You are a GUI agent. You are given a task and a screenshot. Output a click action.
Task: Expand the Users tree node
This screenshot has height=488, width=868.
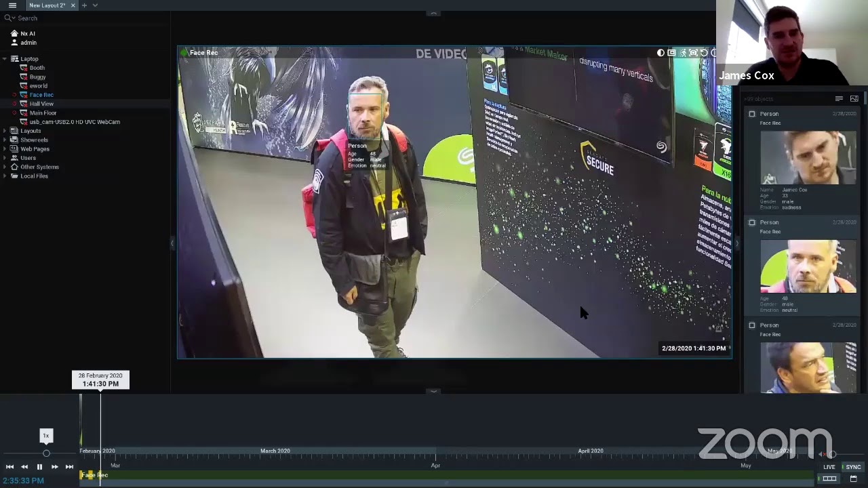click(x=5, y=158)
